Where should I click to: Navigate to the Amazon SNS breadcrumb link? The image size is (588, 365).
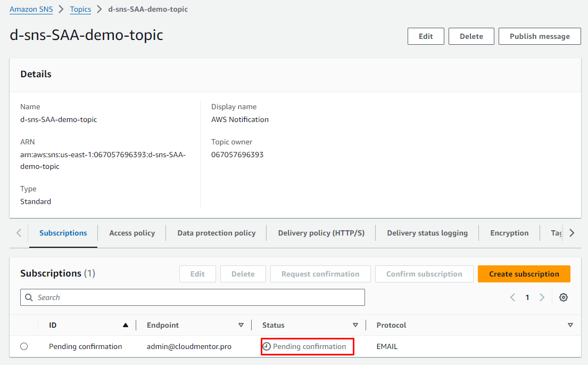coord(31,9)
